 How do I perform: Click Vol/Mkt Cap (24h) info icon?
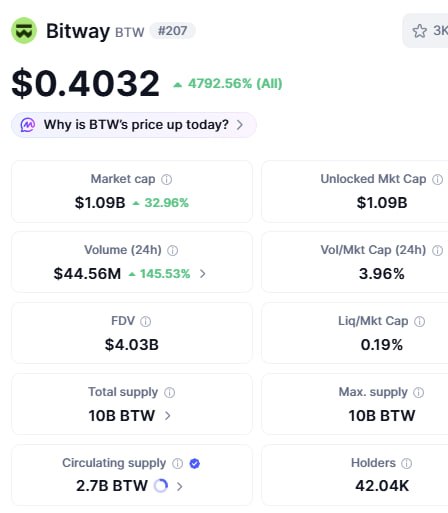point(437,251)
